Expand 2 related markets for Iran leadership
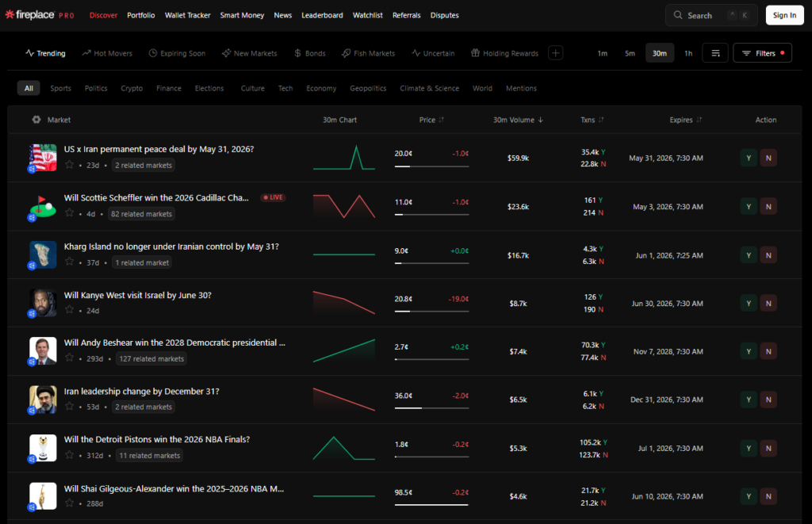Screen dimensions: 812x524 [x=144, y=407]
